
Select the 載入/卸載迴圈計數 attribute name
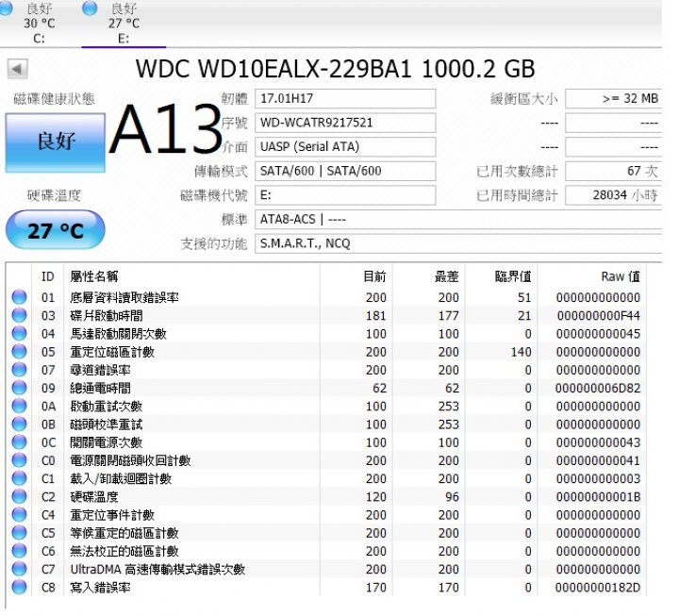tap(121, 478)
